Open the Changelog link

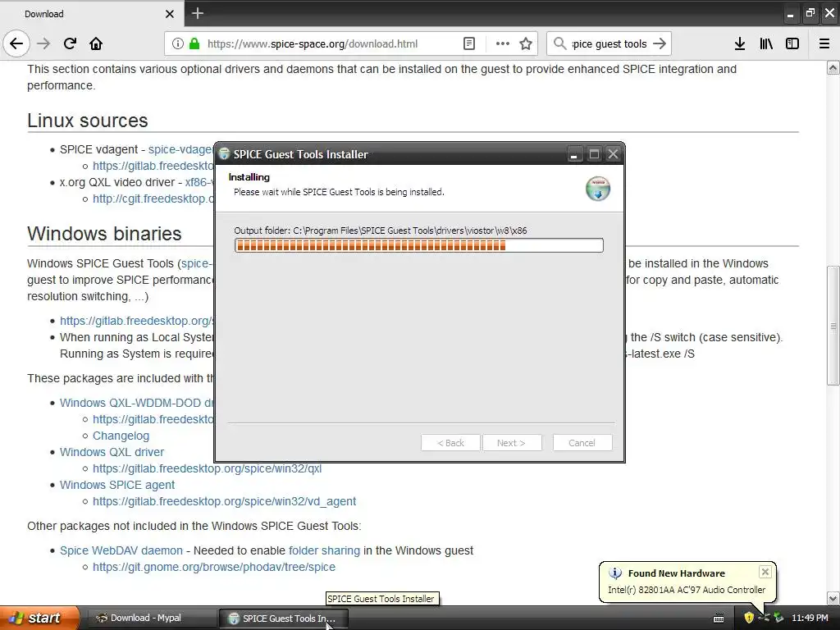[x=121, y=436]
